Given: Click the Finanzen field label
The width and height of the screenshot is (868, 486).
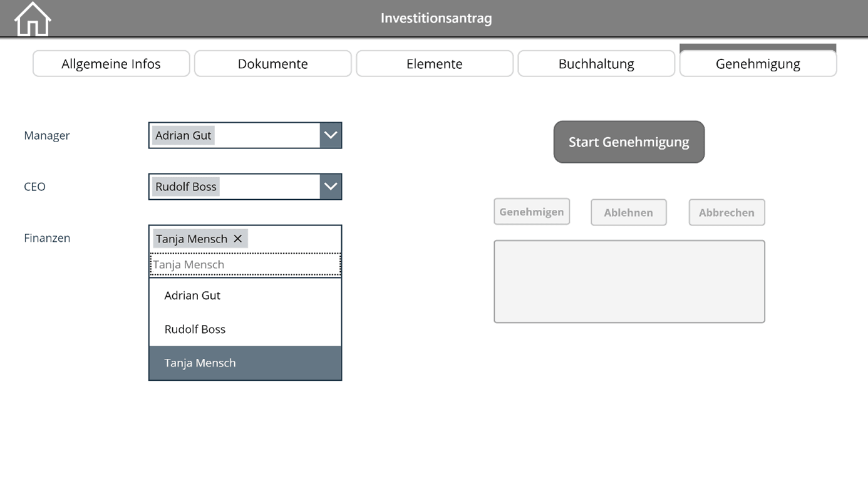Looking at the screenshot, I should [47, 238].
